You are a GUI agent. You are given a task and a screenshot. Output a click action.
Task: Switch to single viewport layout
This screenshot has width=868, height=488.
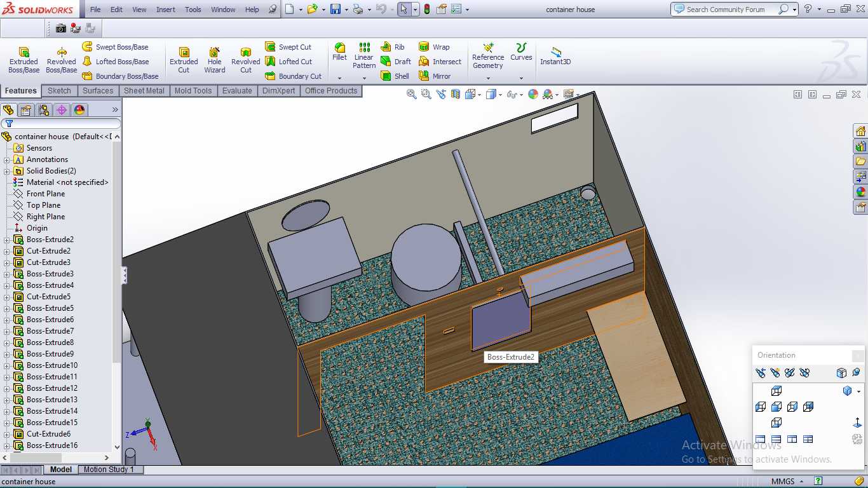point(761,439)
